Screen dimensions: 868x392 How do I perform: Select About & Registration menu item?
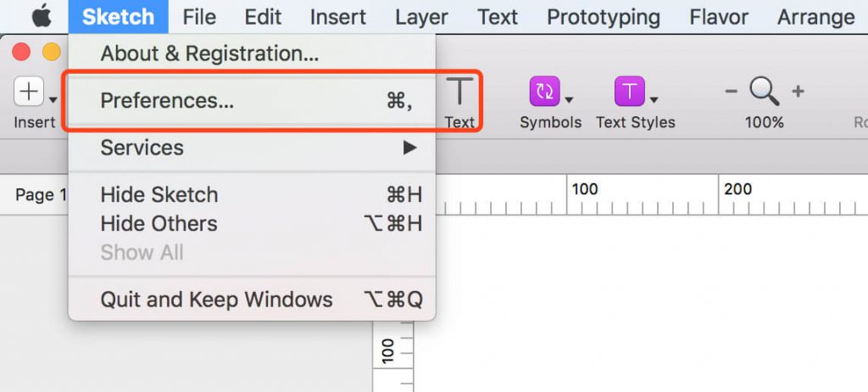point(209,53)
